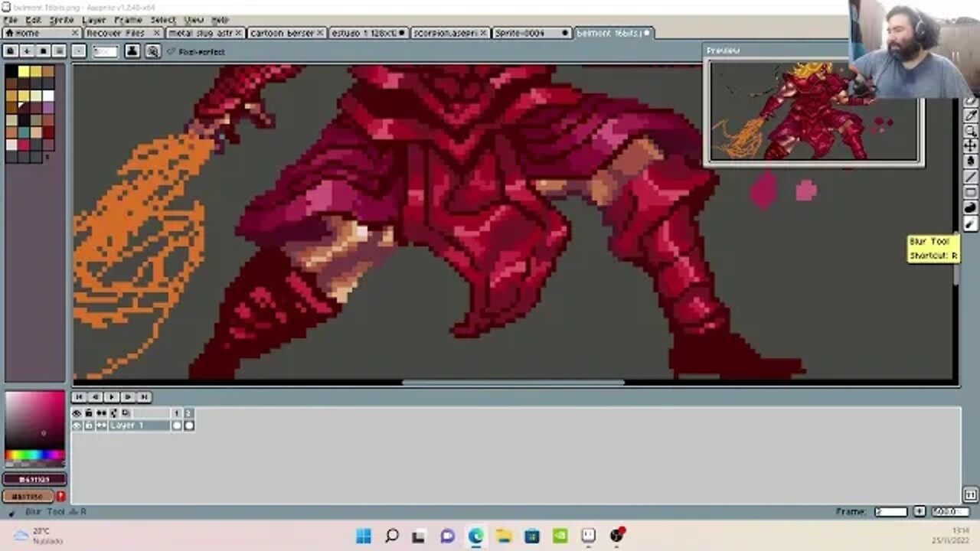
Task: Pick a hue on the rainbow slider
Action: 34,455
